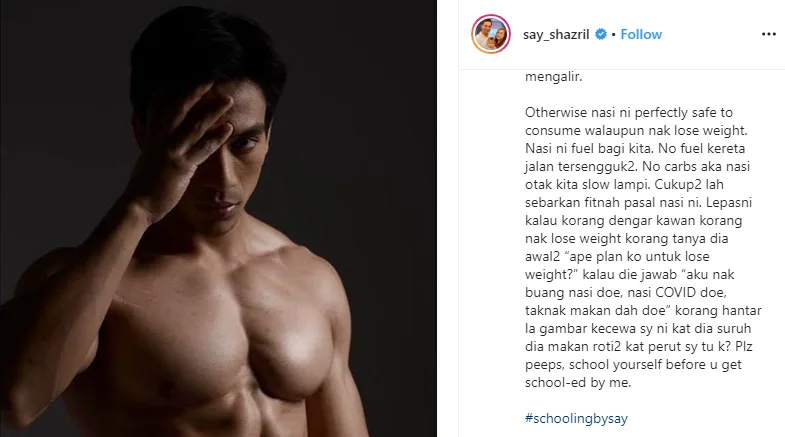Follow the say_shazril account
Viewport: 785px width, 437px height.
[x=641, y=34]
